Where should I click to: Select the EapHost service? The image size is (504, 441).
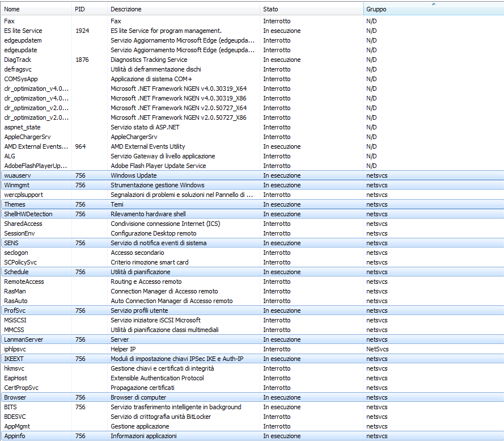15,379
